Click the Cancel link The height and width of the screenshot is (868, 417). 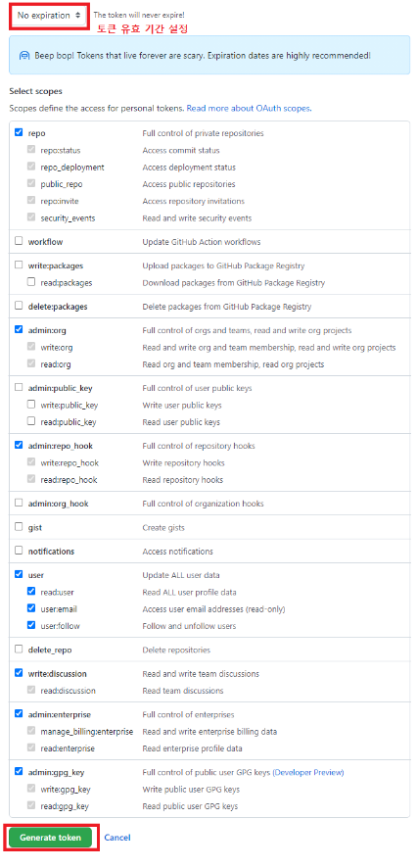point(117,838)
